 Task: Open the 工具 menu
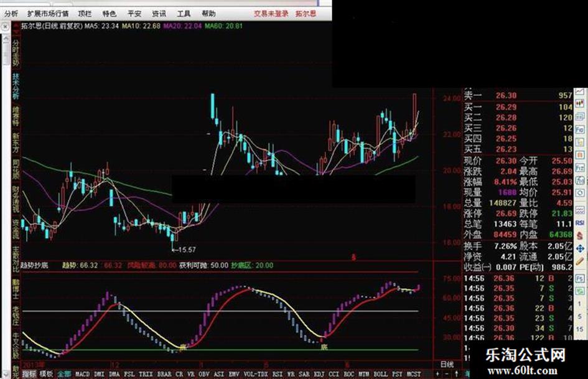[x=184, y=14]
